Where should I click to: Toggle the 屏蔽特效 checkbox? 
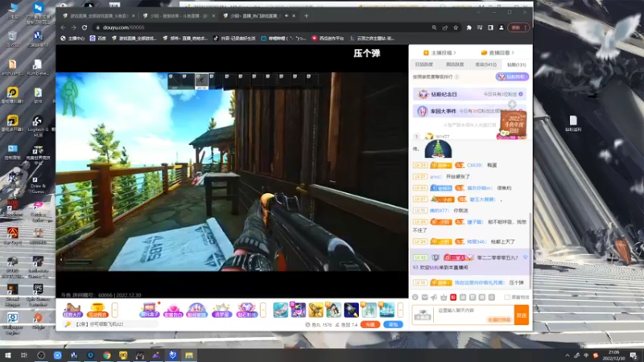[507, 297]
